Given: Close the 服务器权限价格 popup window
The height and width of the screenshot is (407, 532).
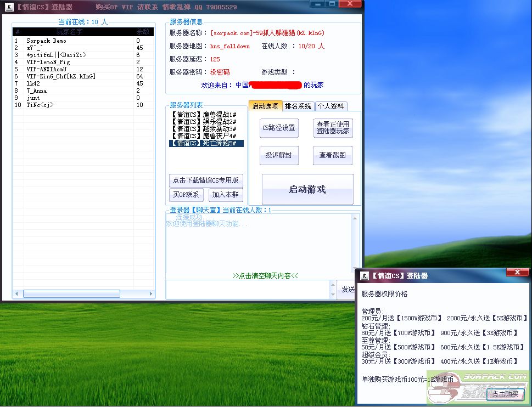Looking at the screenshot, I should (517, 273).
